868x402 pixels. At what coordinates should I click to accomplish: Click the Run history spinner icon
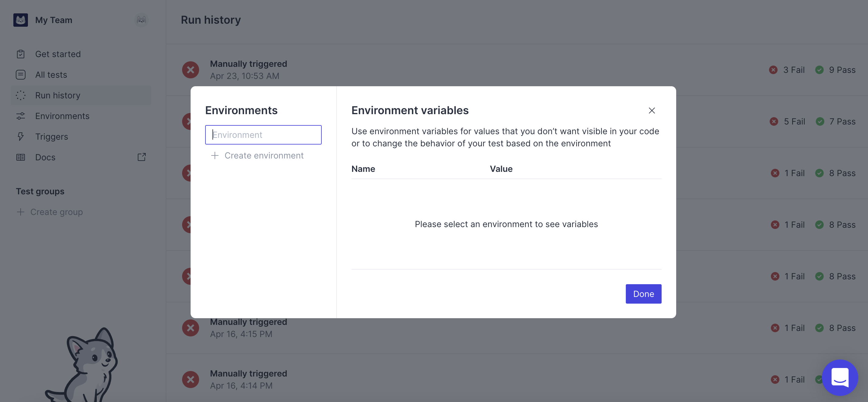click(21, 95)
